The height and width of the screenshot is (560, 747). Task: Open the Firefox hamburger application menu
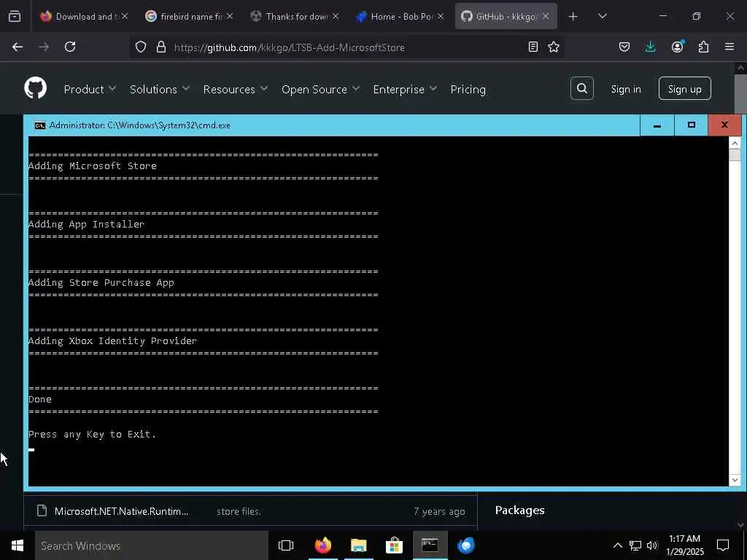point(729,47)
